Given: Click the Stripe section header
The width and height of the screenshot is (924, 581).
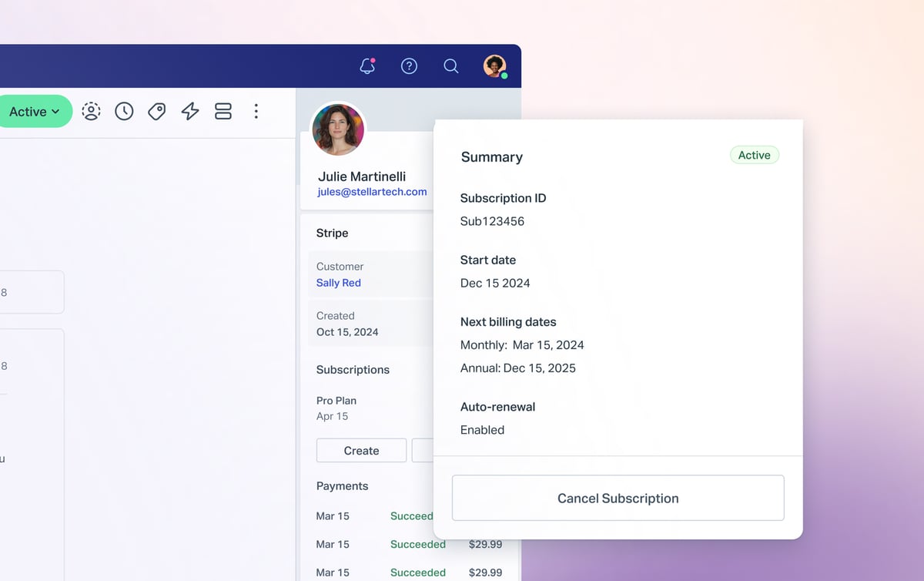Looking at the screenshot, I should [332, 233].
